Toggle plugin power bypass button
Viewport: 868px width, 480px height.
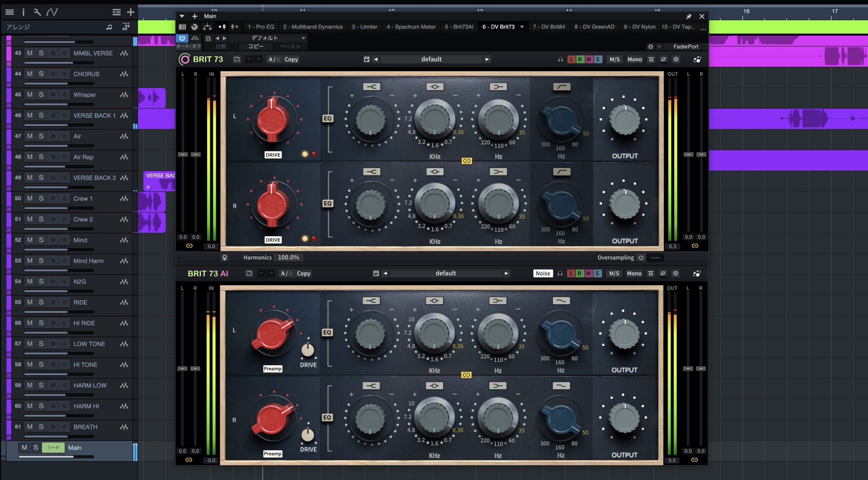(182, 38)
